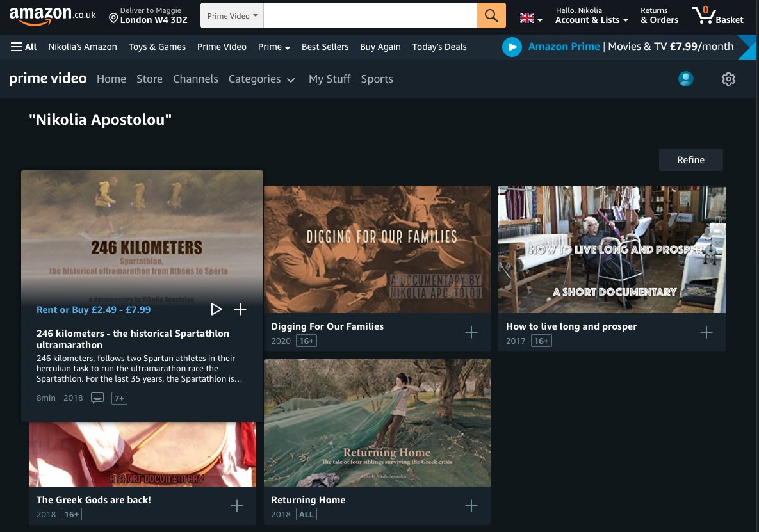Click How to live long and prosper title
The image size is (759, 532).
pos(571,326)
